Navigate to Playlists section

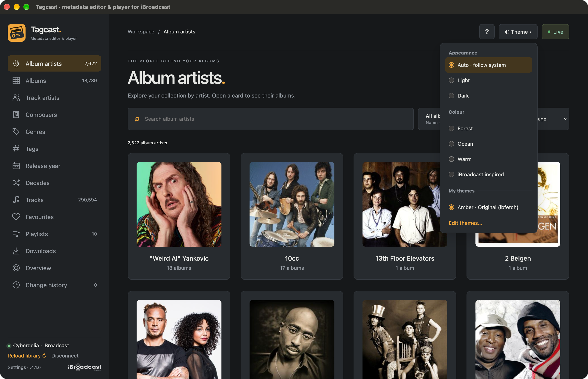click(54, 234)
